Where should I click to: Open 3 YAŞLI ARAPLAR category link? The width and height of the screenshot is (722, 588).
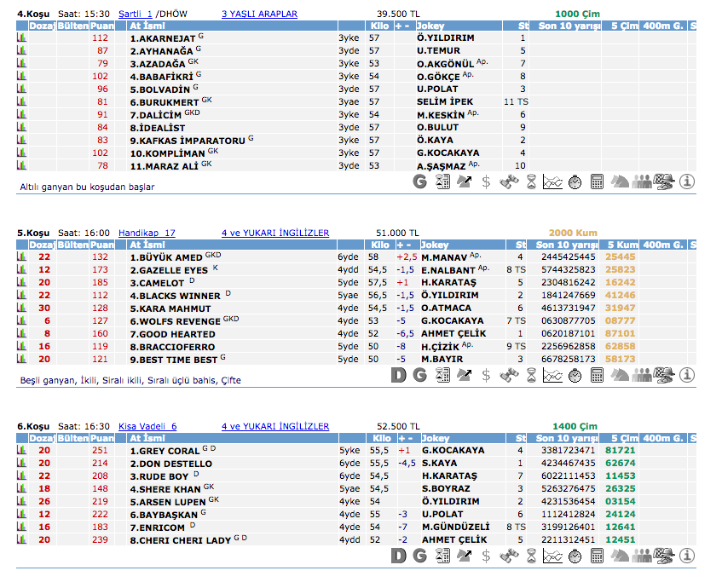click(259, 14)
